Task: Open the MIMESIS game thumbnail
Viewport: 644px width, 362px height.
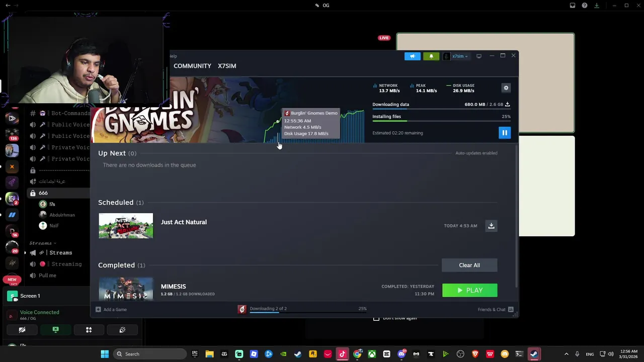Action: tap(126, 289)
